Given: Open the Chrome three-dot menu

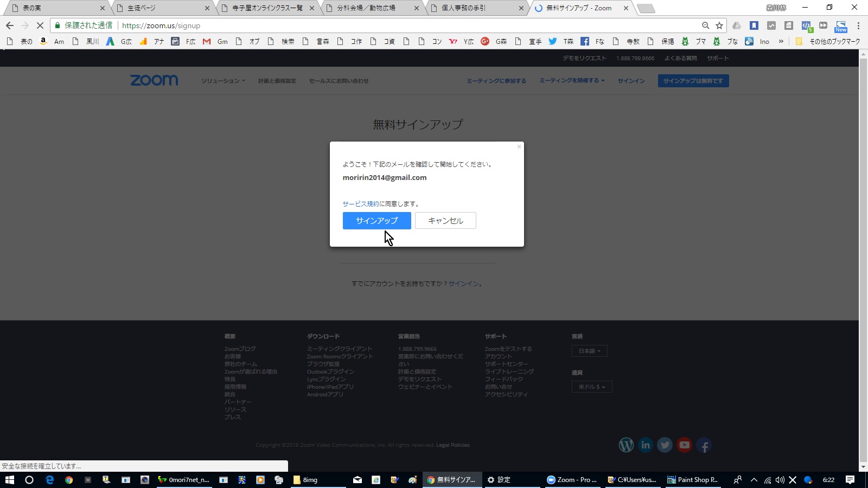Looking at the screenshot, I should (858, 25).
